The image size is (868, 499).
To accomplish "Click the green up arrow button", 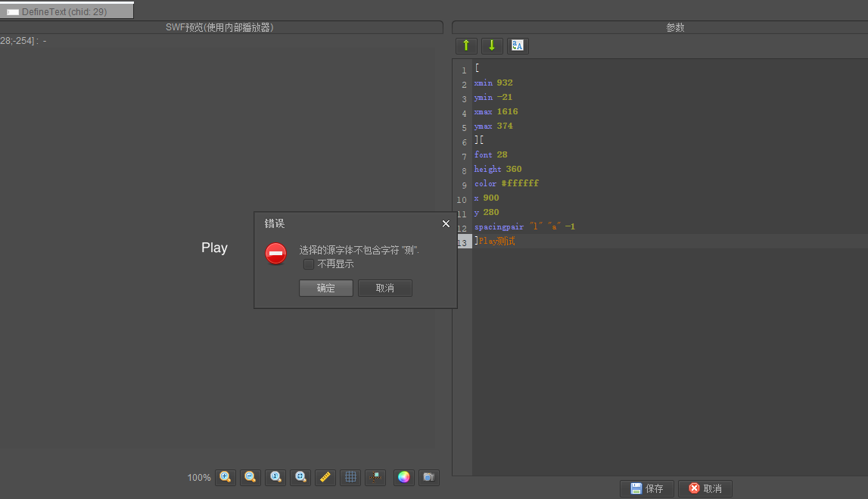I will pyautogui.click(x=466, y=45).
